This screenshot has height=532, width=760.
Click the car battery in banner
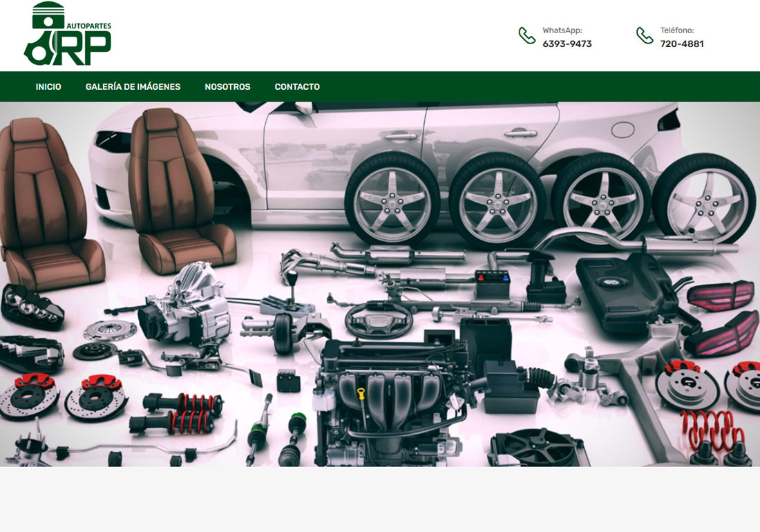(x=492, y=283)
